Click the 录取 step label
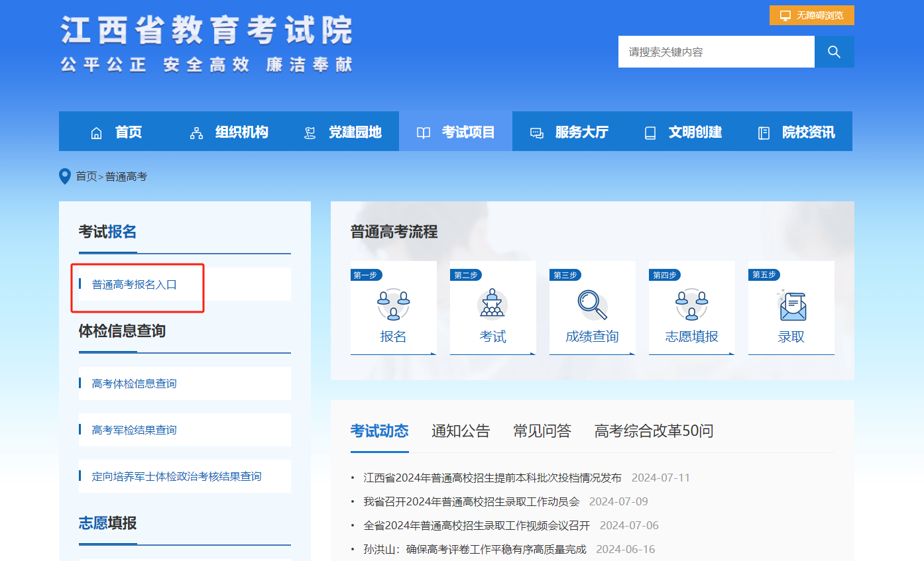The image size is (924, 561). click(x=791, y=336)
